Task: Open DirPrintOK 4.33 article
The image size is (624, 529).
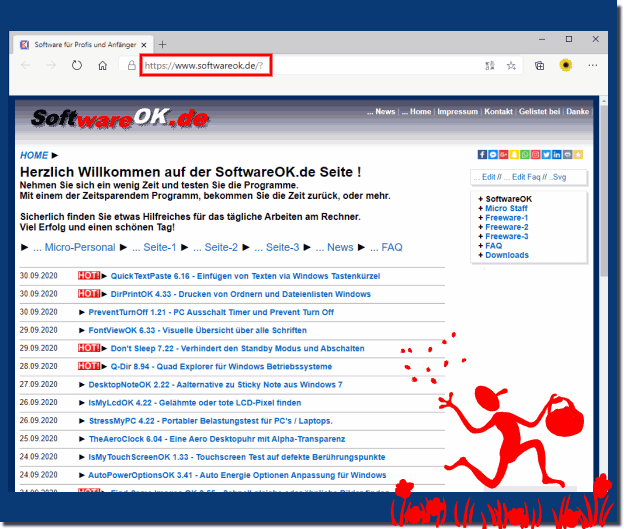Action: coord(240,294)
